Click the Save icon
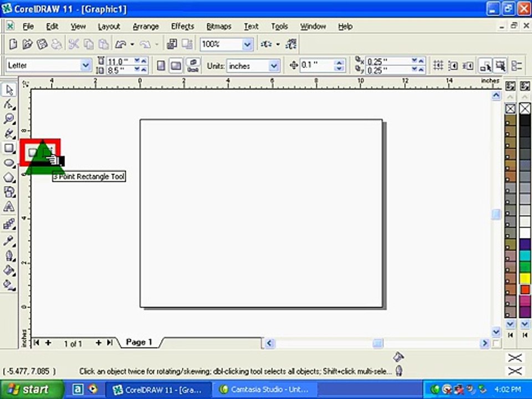The height and width of the screenshot is (399, 532). pyautogui.click(x=42, y=44)
